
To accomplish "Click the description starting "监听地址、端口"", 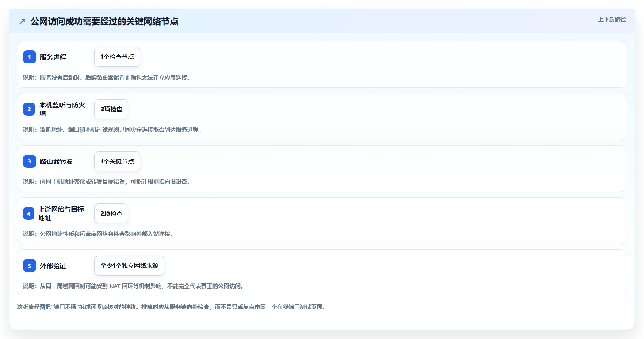I will (112, 130).
